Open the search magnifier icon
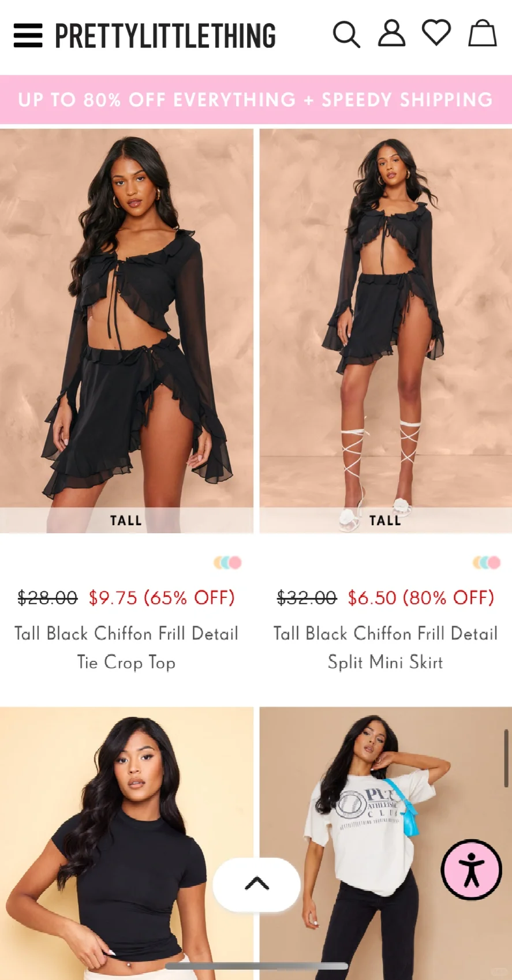The image size is (512, 980). click(346, 35)
